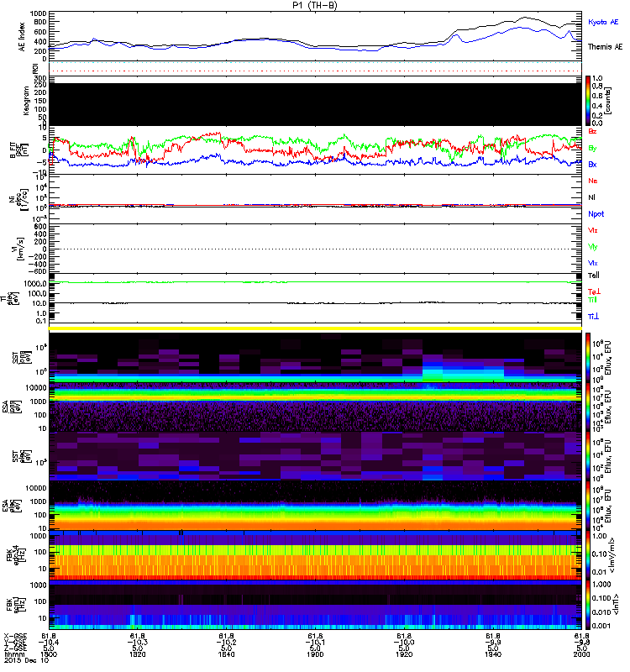Click the [counts] color bar label
The height and width of the screenshot is (672, 630).
click(608, 101)
